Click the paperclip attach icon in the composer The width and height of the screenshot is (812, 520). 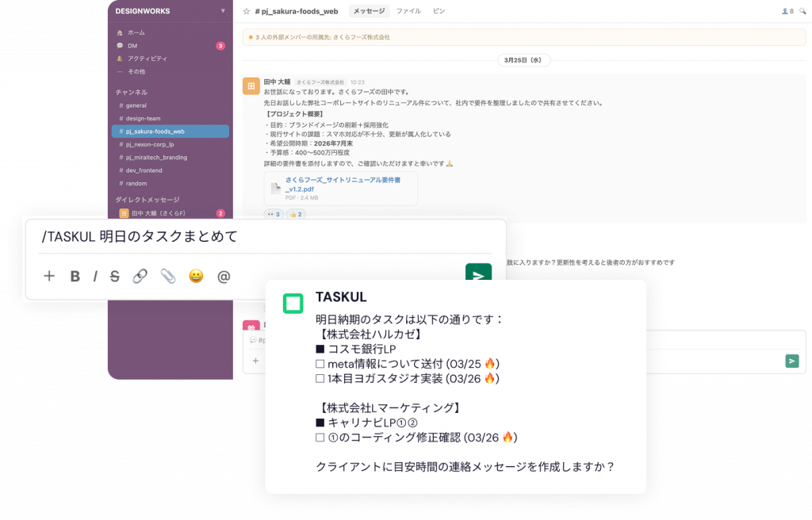168,276
